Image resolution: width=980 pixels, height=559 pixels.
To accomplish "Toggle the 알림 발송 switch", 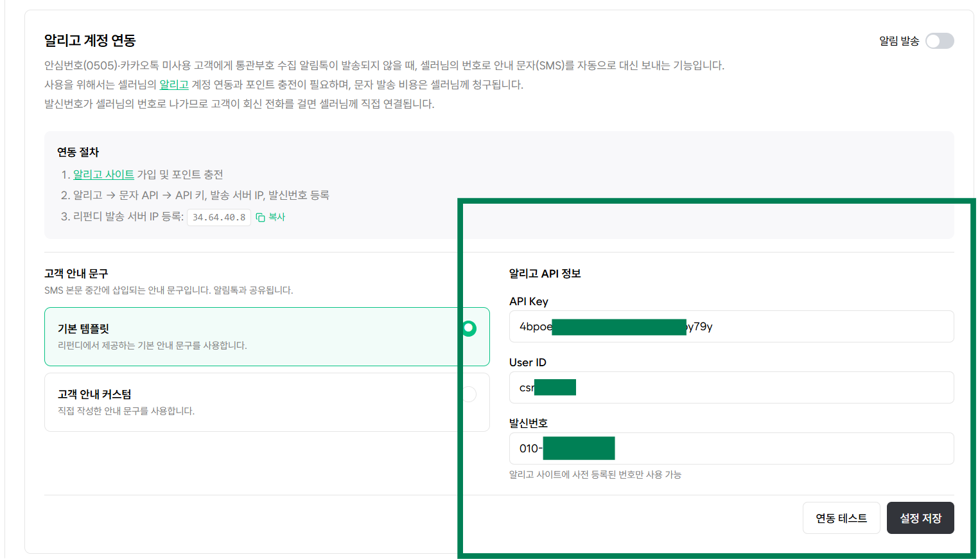I will (940, 41).
